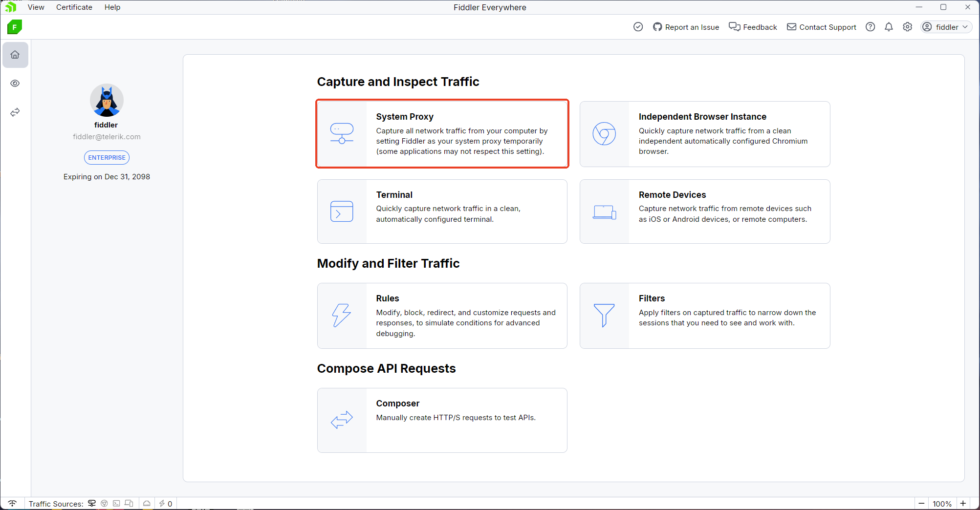Click the fiddler user avatar picture
980x510 pixels.
point(107,101)
